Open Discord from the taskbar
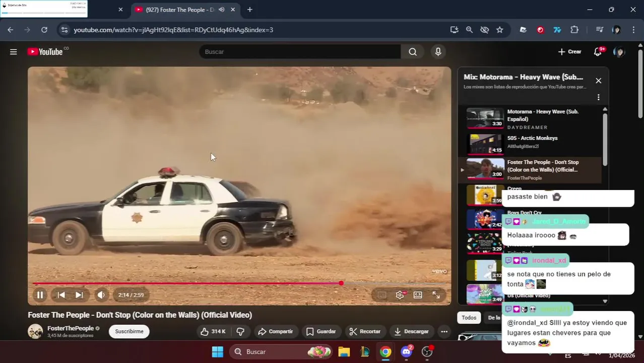 [x=406, y=352]
